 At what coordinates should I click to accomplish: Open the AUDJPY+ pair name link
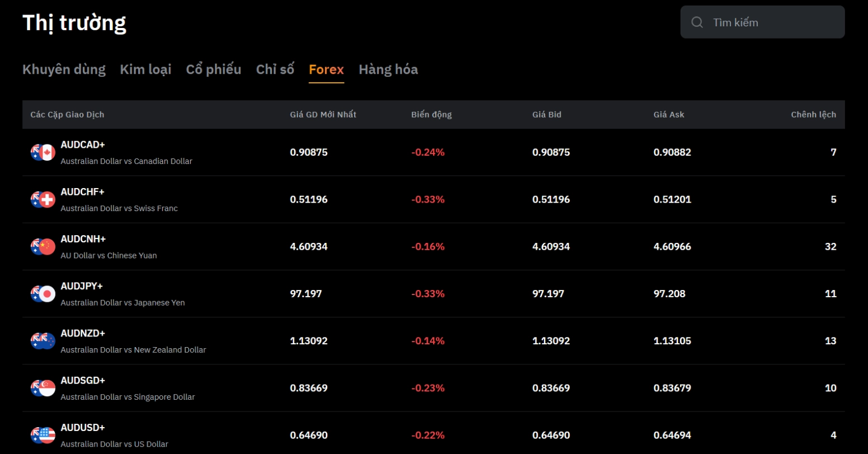click(82, 286)
